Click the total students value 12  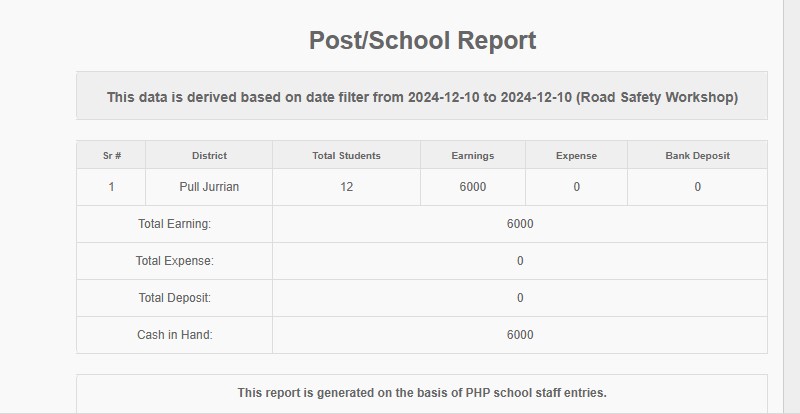(x=346, y=187)
